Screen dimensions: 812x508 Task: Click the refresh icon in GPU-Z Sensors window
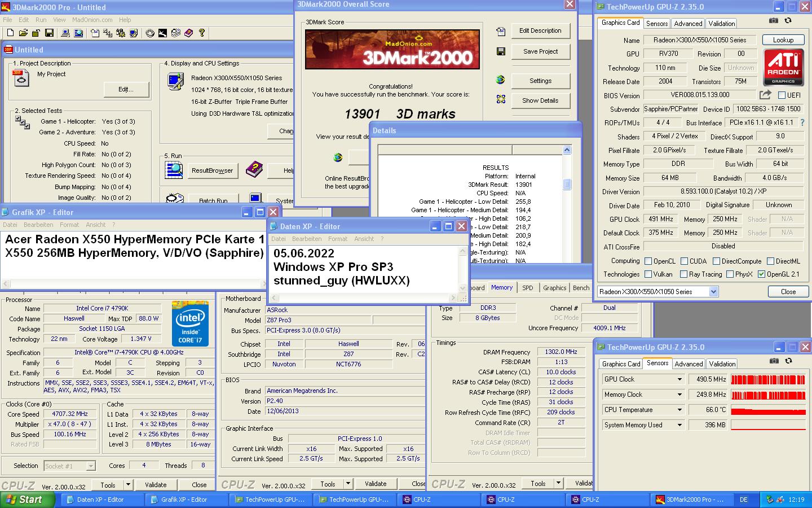click(x=788, y=361)
